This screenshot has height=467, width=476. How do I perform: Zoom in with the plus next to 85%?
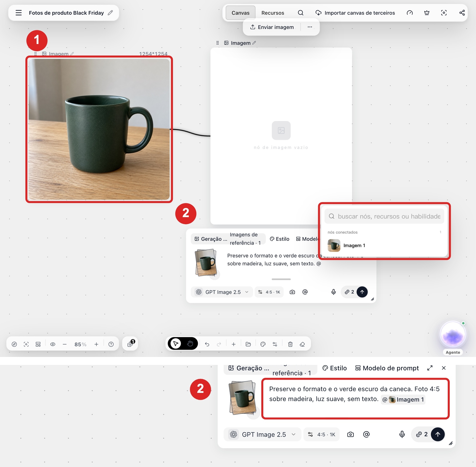click(96, 344)
